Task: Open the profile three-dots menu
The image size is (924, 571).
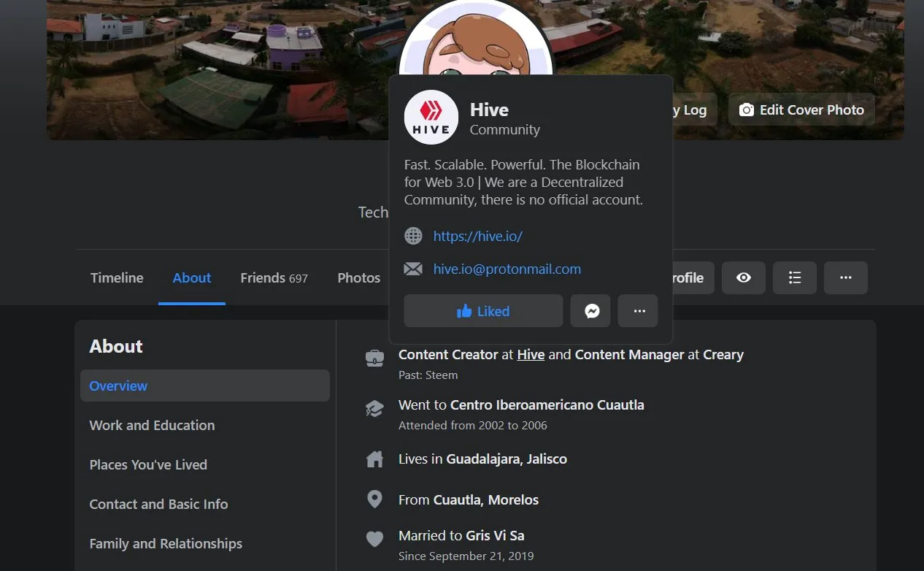Action: pyautogui.click(x=846, y=277)
